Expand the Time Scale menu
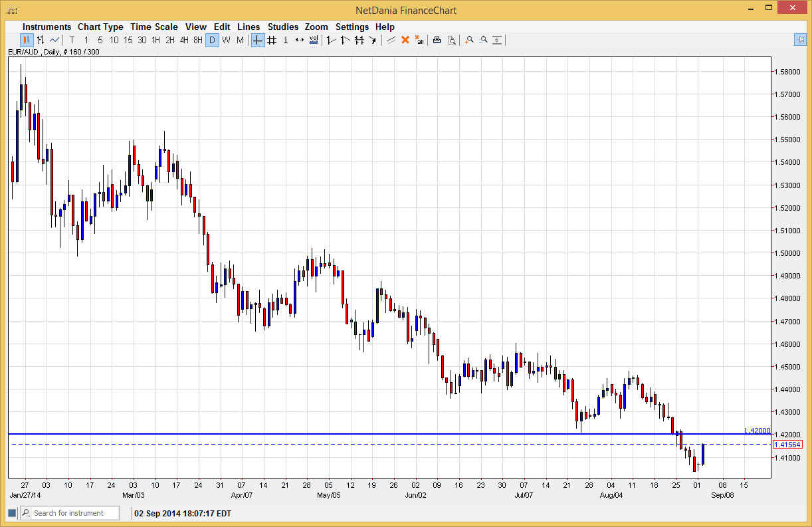Screen dimensions: 812x527 coord(153,27)
